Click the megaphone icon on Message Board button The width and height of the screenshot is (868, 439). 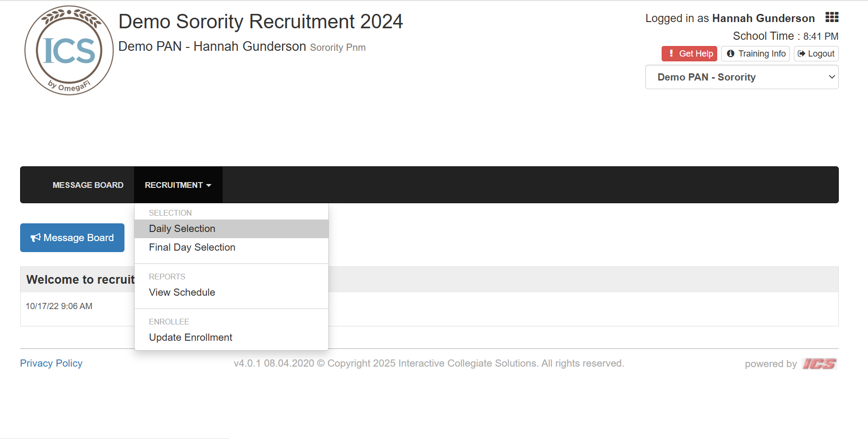pyautogui.click(x=36, y=238)
